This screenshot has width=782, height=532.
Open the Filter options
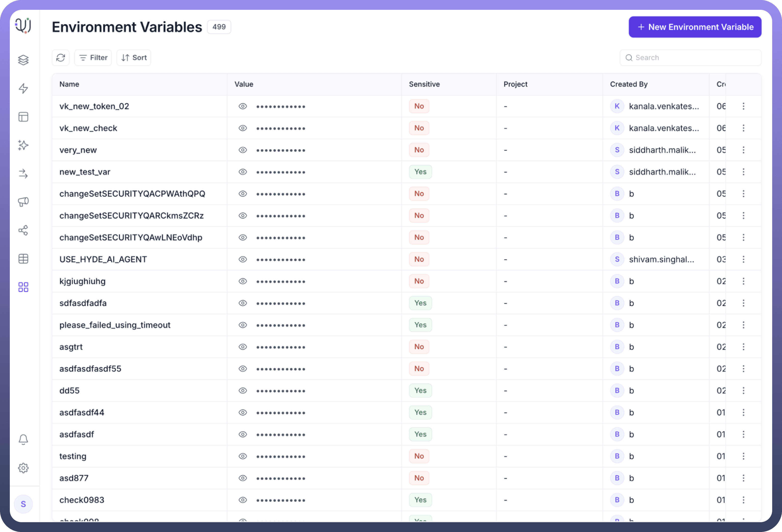coord(93,58)
